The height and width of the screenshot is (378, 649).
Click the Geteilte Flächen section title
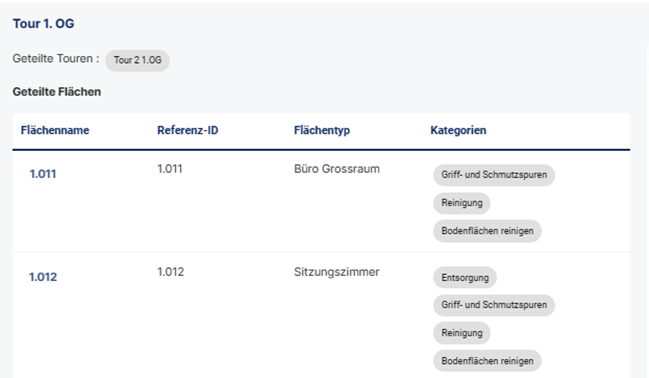pyautogui.click(x=57, y=92)
